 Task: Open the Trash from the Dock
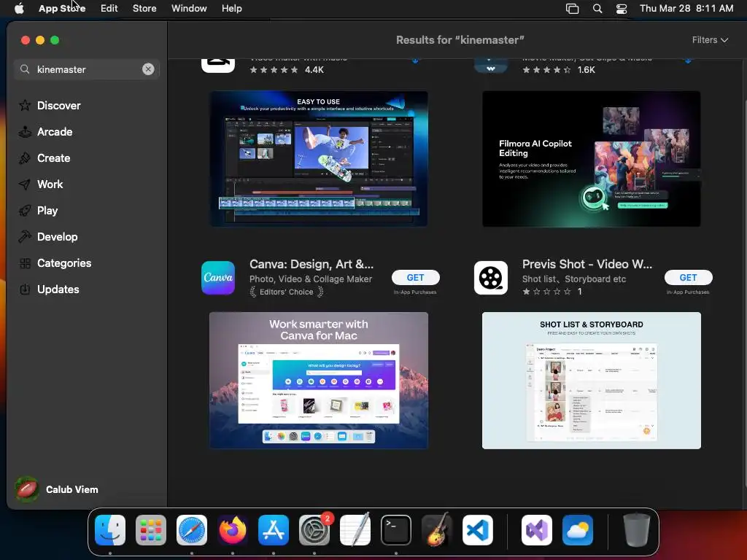click(636, 530)
